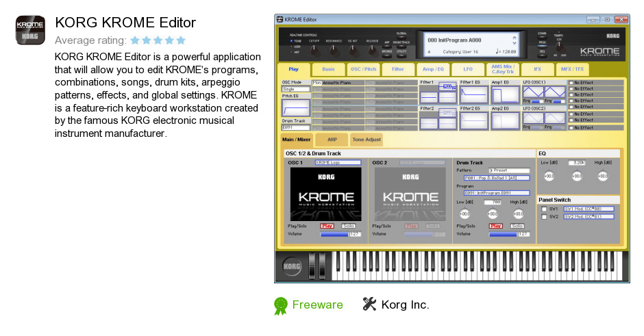Open the Amp1 EG envelope graph

coord(505,94)
